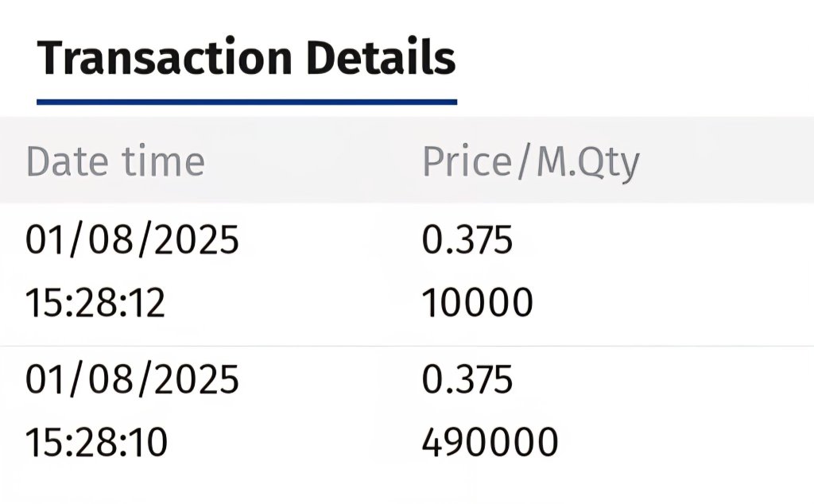The image size is (814, 504).
Task: Click the word Details in title
Action: [x=381, y=56]
